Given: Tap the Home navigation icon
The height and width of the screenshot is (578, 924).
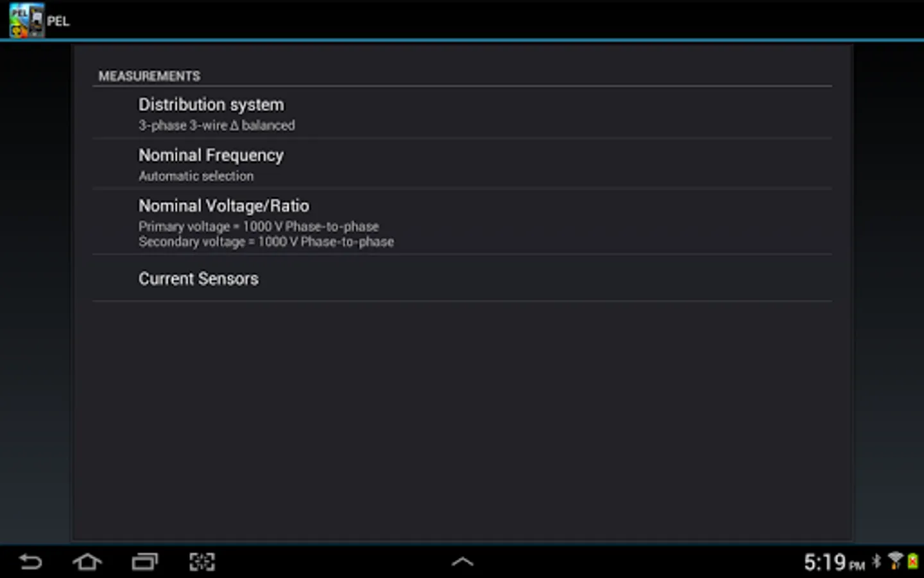Looking at the screenshot, I should click(87, 562).
